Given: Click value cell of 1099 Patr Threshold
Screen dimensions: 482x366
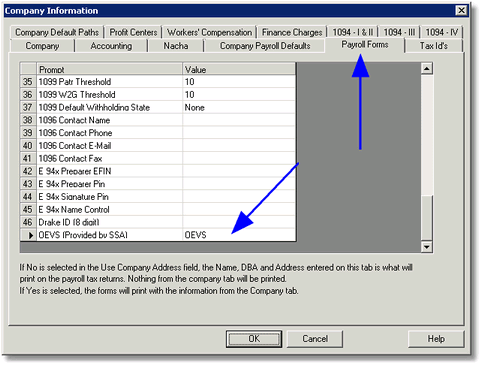Looking at the screenshot, I should (x=239, y=82).
